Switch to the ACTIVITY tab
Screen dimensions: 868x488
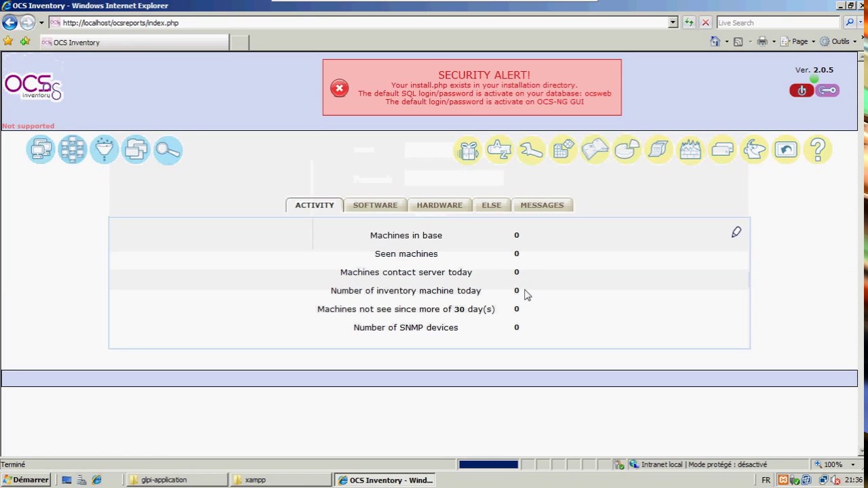tap(315, 205)
